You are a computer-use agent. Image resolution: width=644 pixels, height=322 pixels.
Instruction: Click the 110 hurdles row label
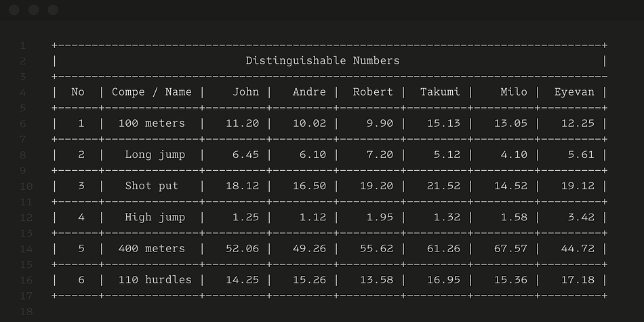155,280
